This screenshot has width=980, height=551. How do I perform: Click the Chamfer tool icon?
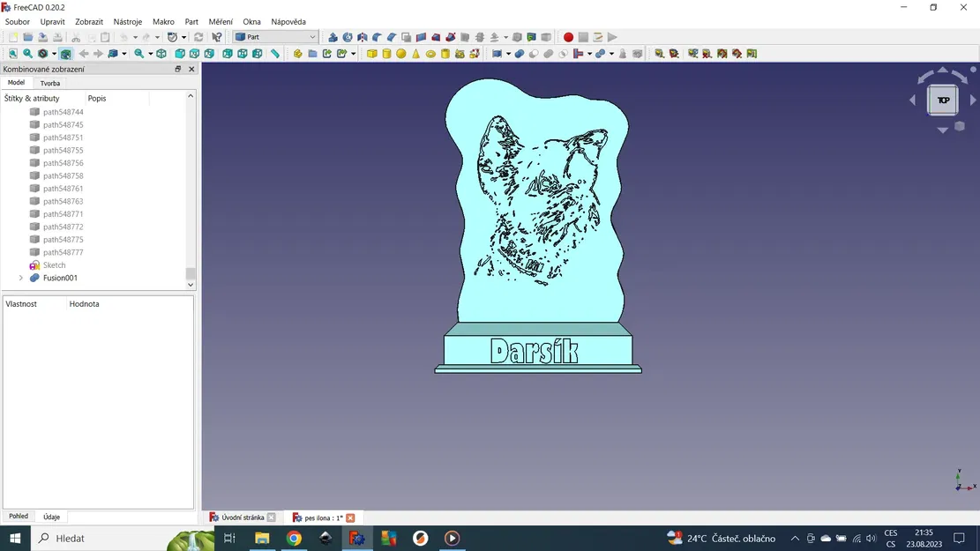click(392, 38)
